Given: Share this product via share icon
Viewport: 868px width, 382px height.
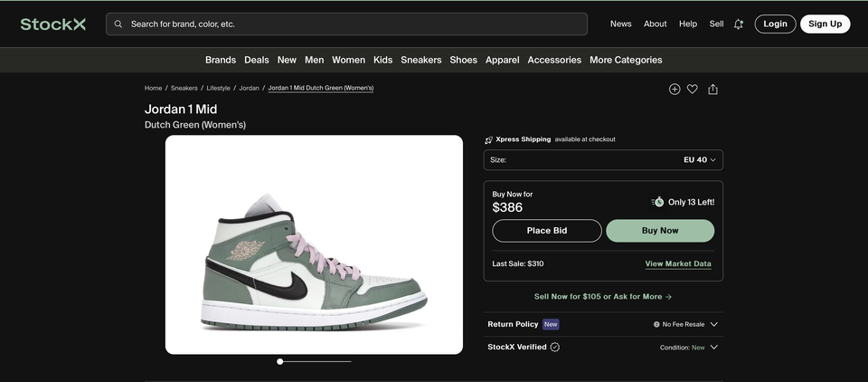Looking at the screenshot, I should click(x=712, y=90).
